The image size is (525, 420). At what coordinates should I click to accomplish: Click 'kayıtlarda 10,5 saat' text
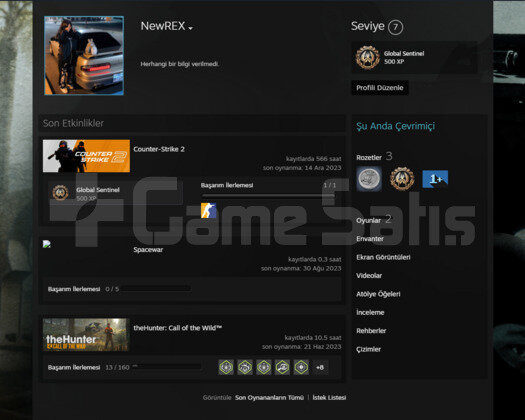pyautogui.click(x=313, y=338)
